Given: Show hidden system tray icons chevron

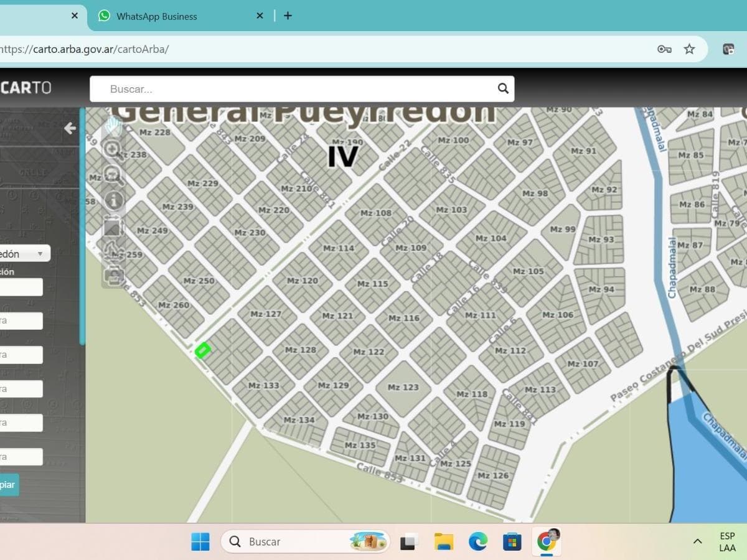Looking at the screenshot, I should coord(697,541).
